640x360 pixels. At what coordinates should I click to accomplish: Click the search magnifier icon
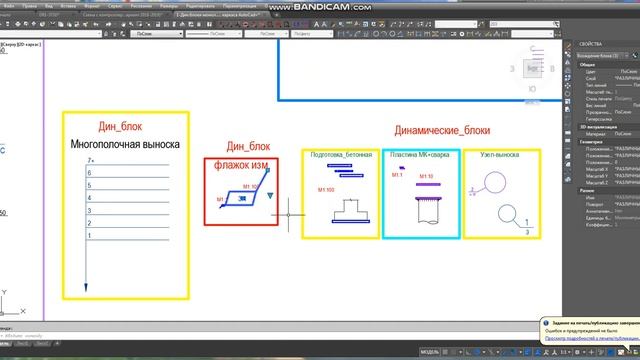click(556, 24)
